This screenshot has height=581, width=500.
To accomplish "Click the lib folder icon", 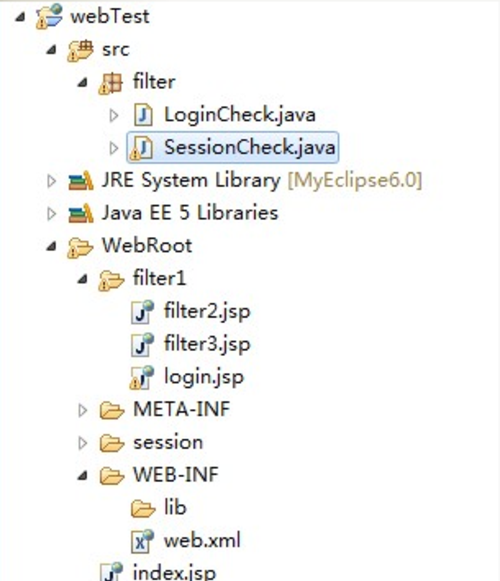I will coord(143,508).
